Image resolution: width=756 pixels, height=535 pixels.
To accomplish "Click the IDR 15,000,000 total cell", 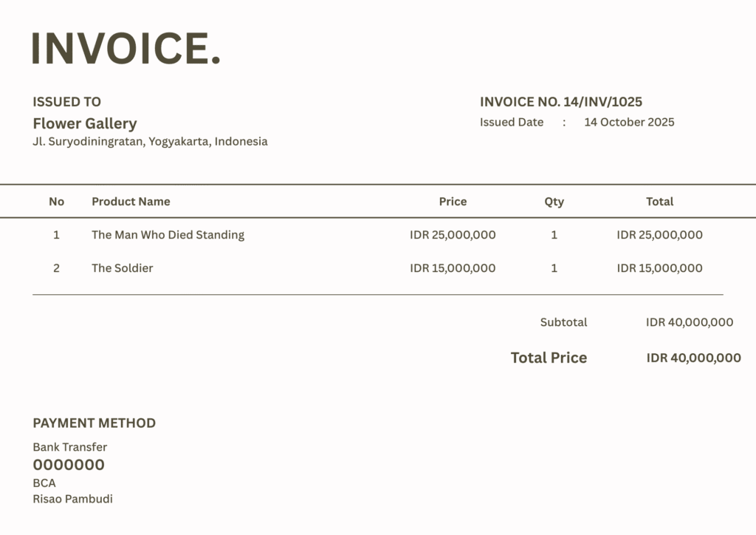I will (659, 268).
